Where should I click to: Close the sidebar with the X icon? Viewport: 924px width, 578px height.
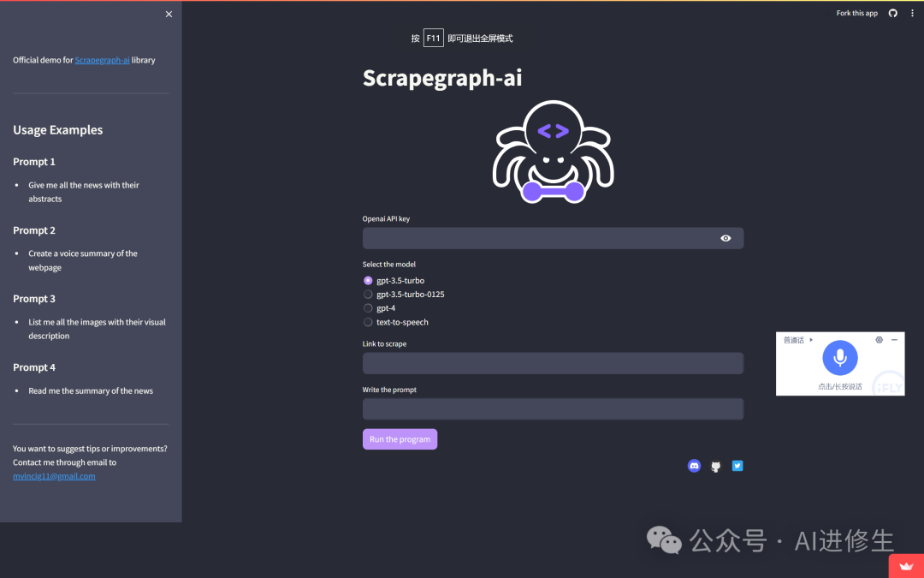(x=169, y=15)
